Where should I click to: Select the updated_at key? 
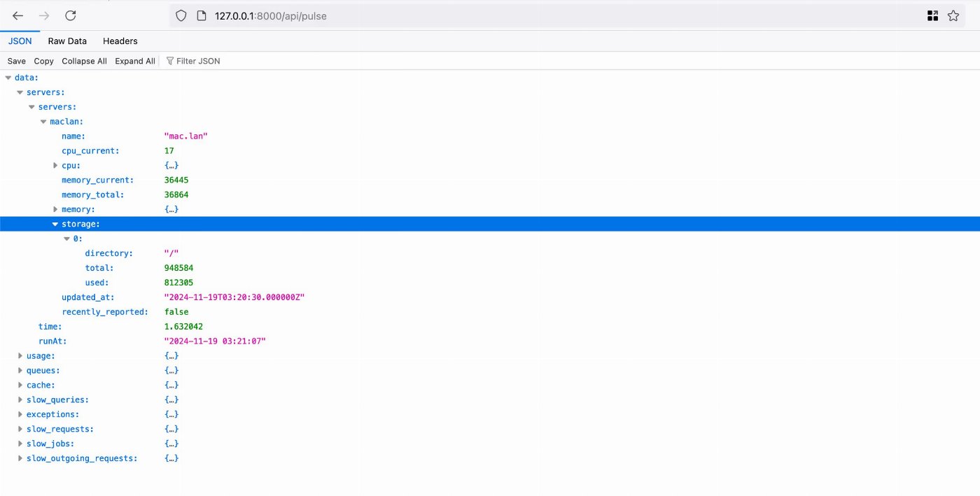(88, 297)
